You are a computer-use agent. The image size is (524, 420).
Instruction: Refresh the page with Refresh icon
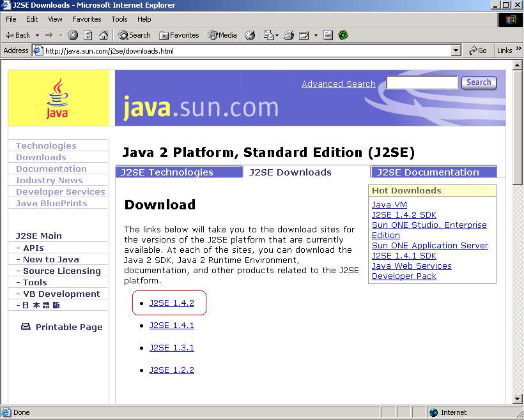tap(88, 35)
